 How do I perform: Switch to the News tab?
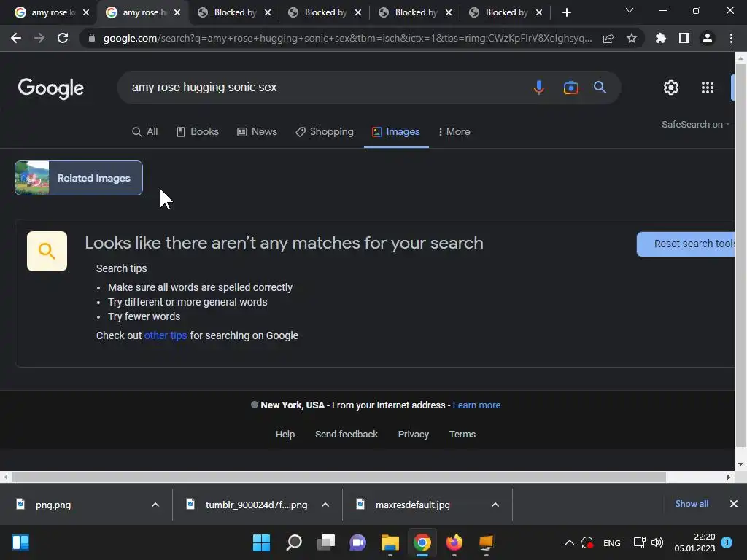pyautogui.click(x=257, y=131)
